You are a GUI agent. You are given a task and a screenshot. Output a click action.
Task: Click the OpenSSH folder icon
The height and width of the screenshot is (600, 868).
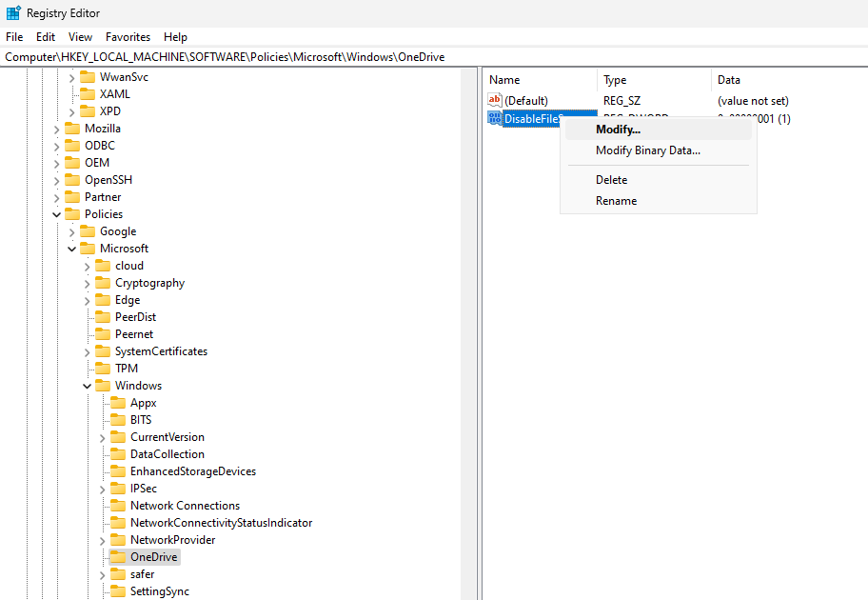72,180
